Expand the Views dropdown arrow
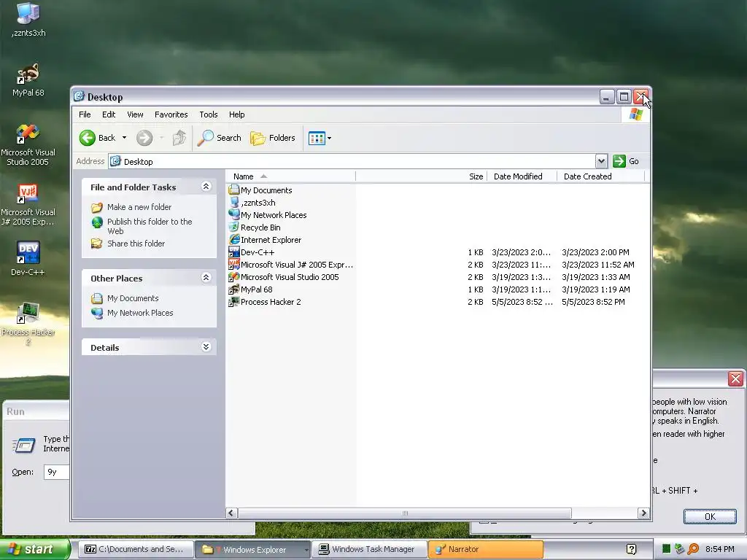 (x=329, y=138)
